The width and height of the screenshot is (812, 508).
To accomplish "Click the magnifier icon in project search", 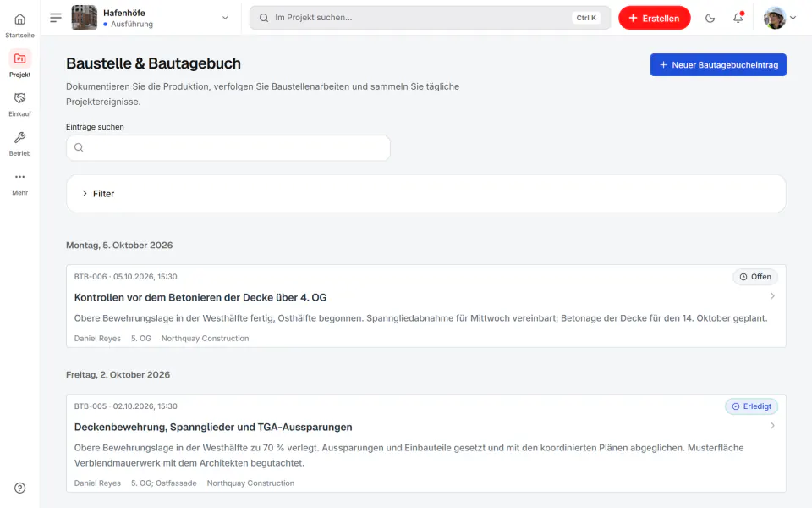I will [x=264, y=18].
